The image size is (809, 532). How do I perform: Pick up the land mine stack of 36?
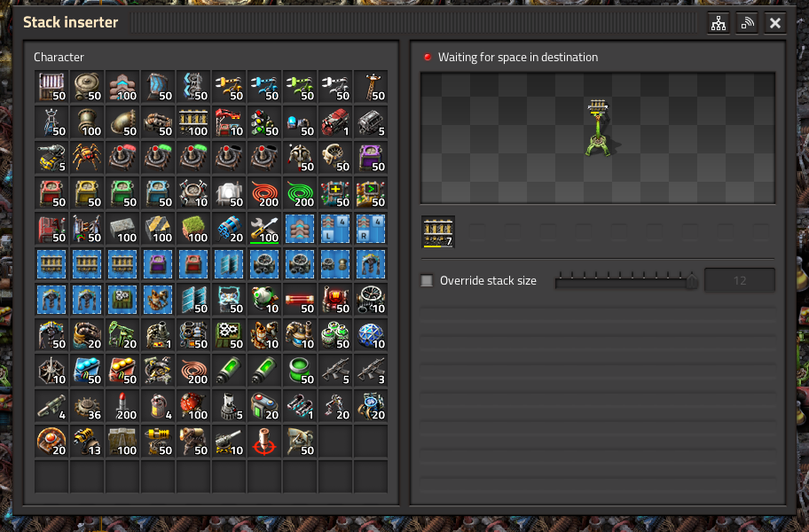87,406
